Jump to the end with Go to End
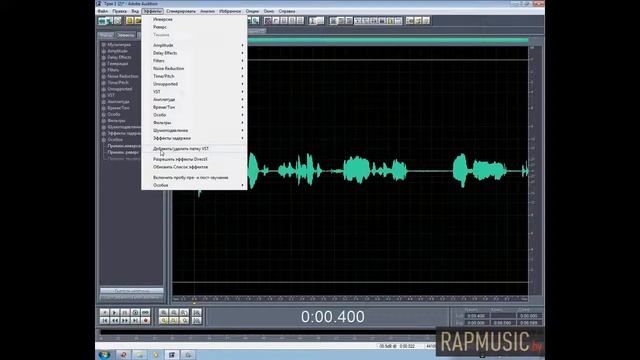 coord(135,321)
